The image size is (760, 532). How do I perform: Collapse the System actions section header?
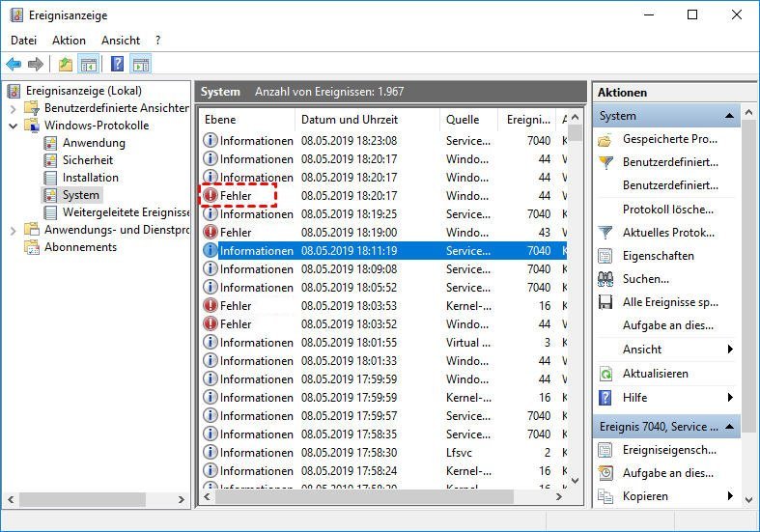pos(729,115)
